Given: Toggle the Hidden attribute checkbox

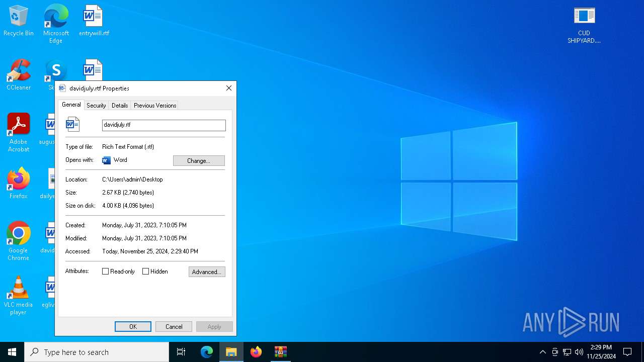Looking at the screenshot, I should pyautogui.click(x=146, y=271).
